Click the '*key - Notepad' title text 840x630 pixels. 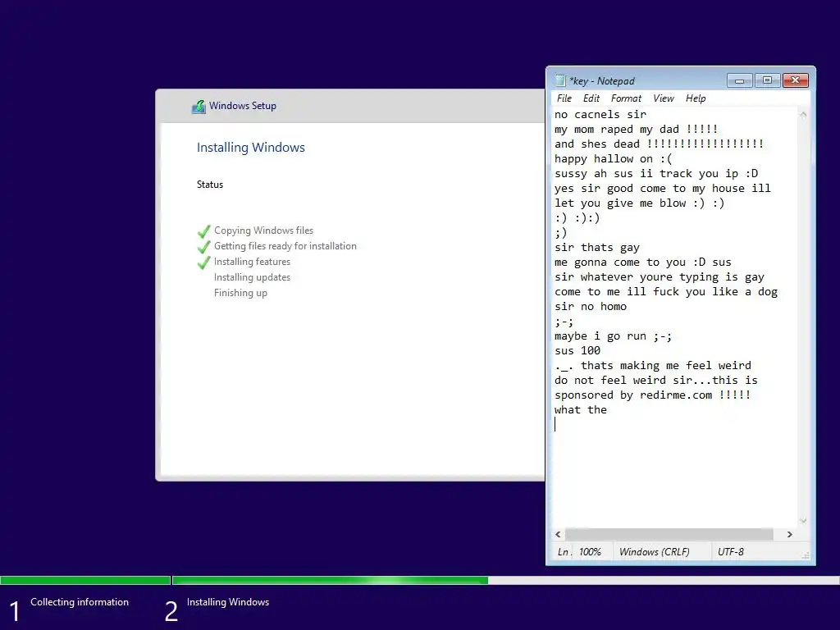point(601,81)
